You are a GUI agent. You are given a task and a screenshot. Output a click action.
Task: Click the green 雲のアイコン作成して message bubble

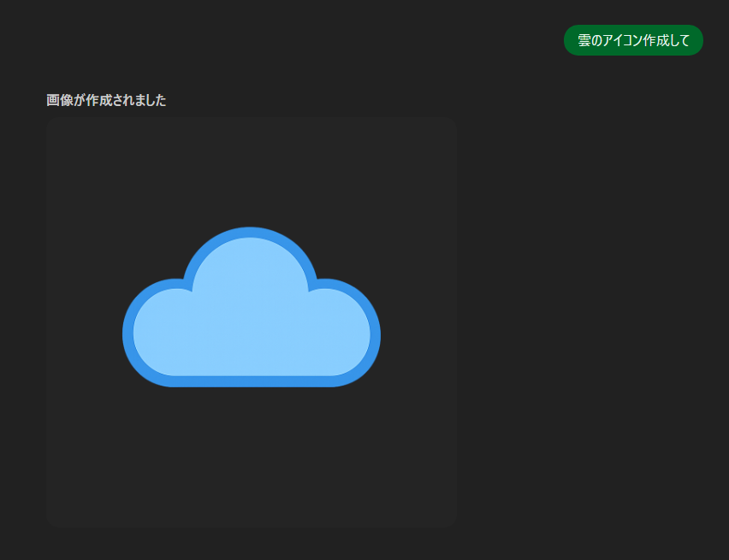[633, 40]
